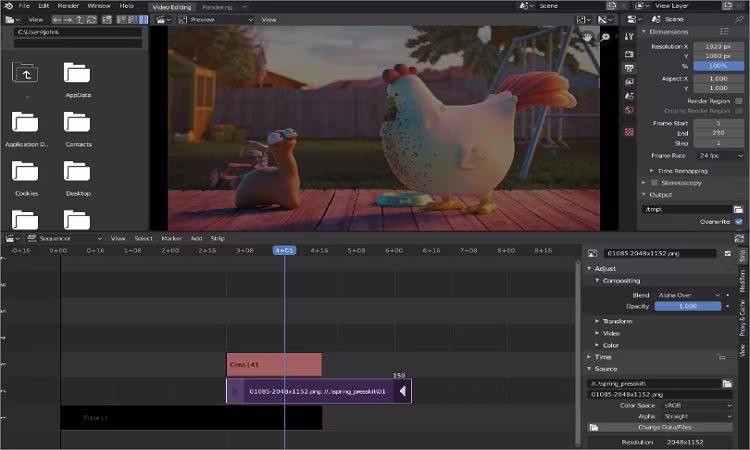750x450 pixels.
Task: Switch file browser to thumbnail display mode
Action: [143, 20]
